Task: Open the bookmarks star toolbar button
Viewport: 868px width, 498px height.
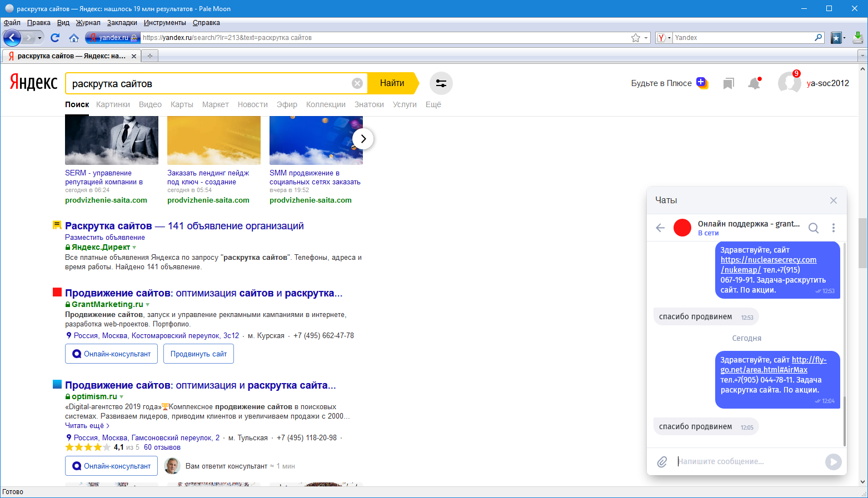Action: (836, 38)
